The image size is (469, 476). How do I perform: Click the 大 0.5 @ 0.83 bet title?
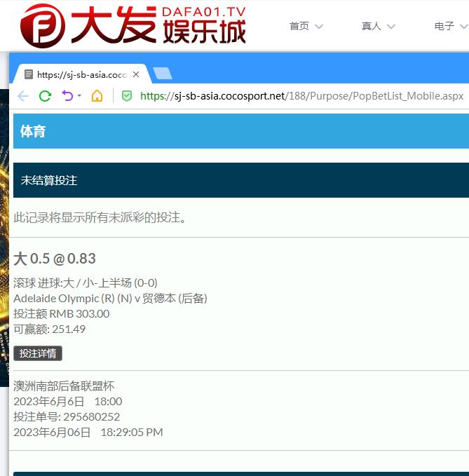point(55,259)
